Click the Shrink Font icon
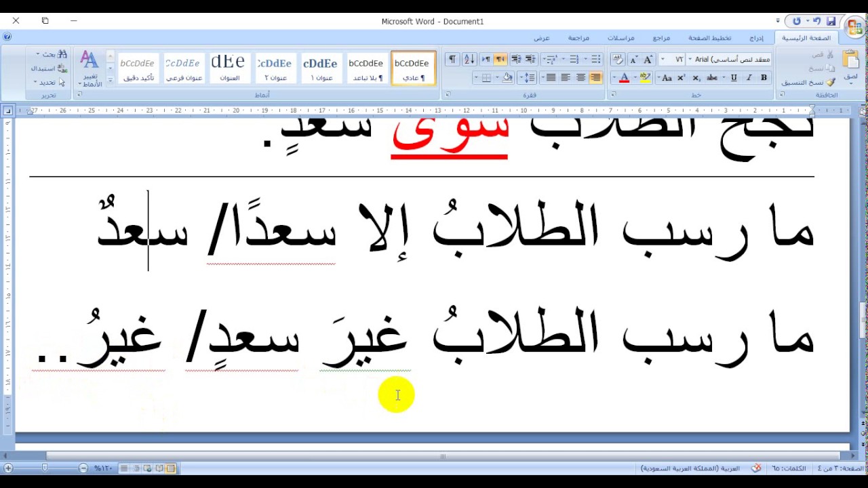 click(x=633, y=59)
